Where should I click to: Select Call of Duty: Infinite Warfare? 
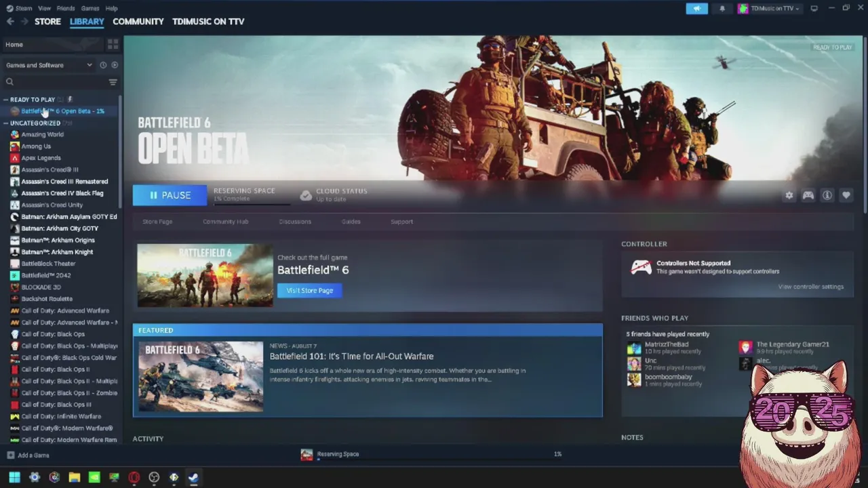click(61, 417)
